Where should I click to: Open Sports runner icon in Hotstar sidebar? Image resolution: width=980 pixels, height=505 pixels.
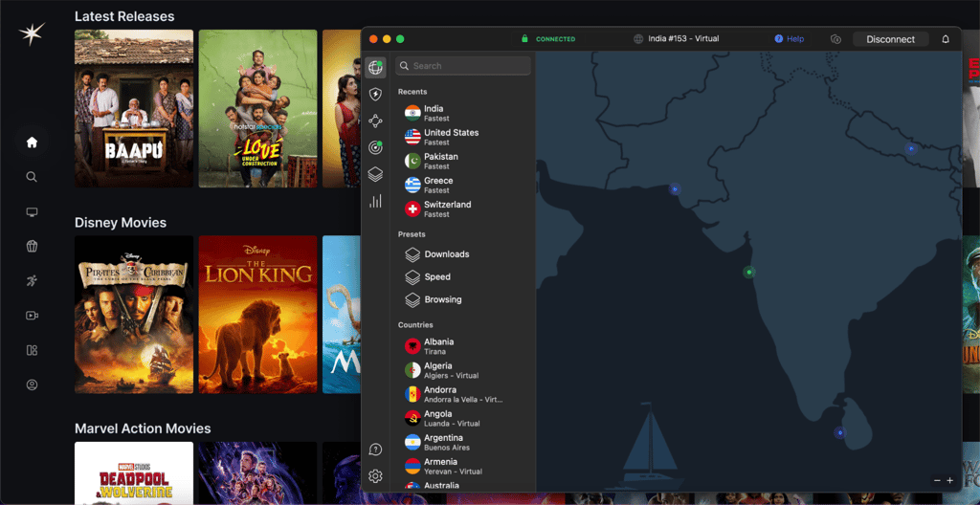32,280
